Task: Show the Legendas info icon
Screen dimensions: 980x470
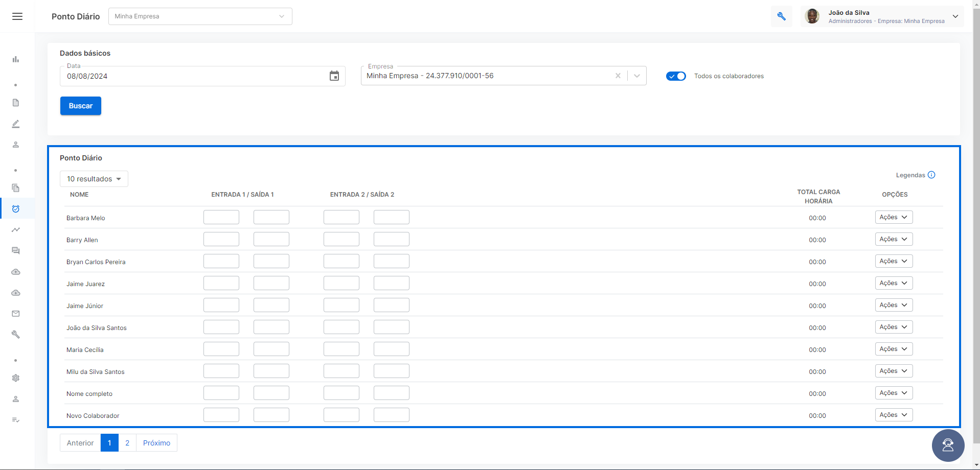Action: [x=931, y=175]
